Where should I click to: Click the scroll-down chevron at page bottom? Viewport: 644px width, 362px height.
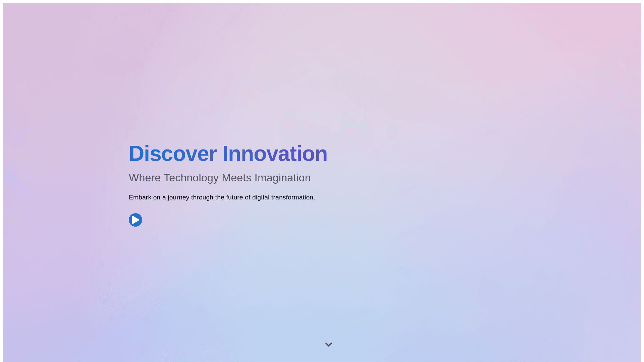[329, 345]
